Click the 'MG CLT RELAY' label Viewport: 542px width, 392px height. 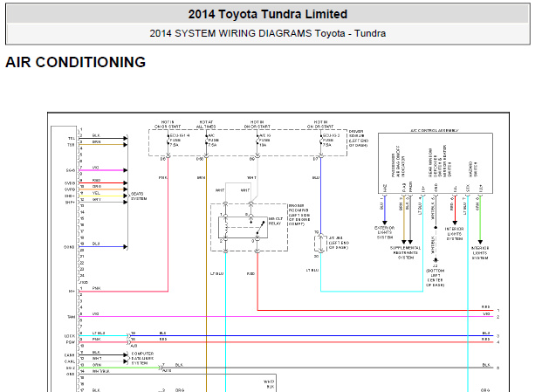click(x=276, y=221)
